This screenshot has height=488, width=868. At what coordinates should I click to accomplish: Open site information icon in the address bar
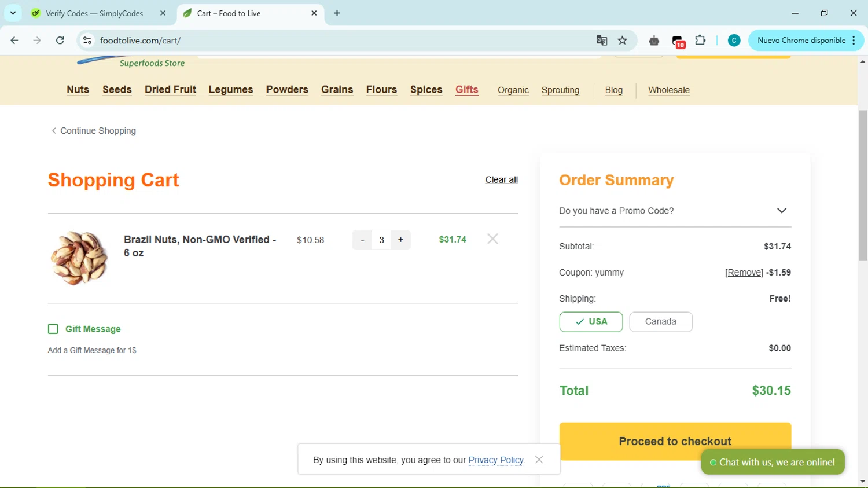(87, 41)
